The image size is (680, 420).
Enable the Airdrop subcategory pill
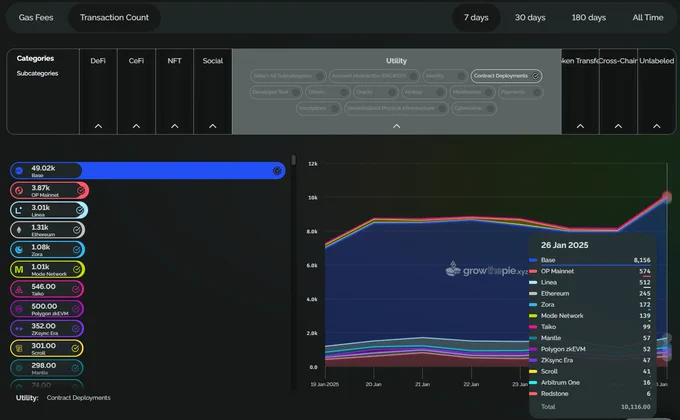(424, 92)
